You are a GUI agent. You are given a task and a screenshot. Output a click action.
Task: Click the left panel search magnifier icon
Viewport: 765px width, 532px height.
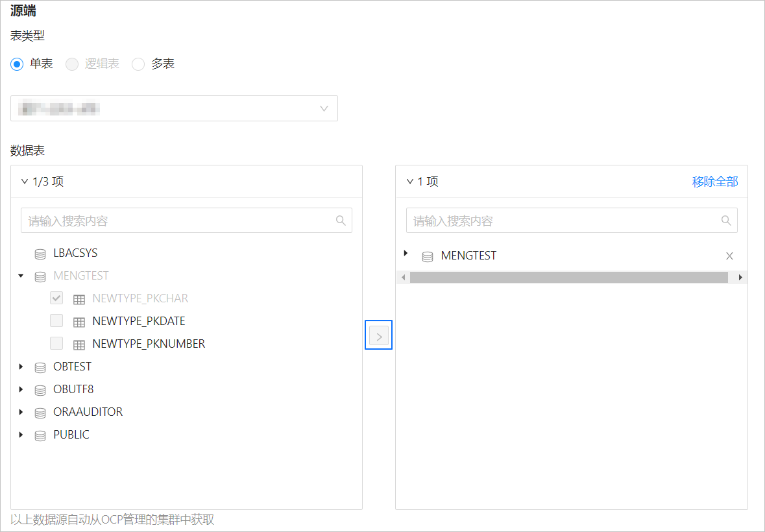click(341, 221)
